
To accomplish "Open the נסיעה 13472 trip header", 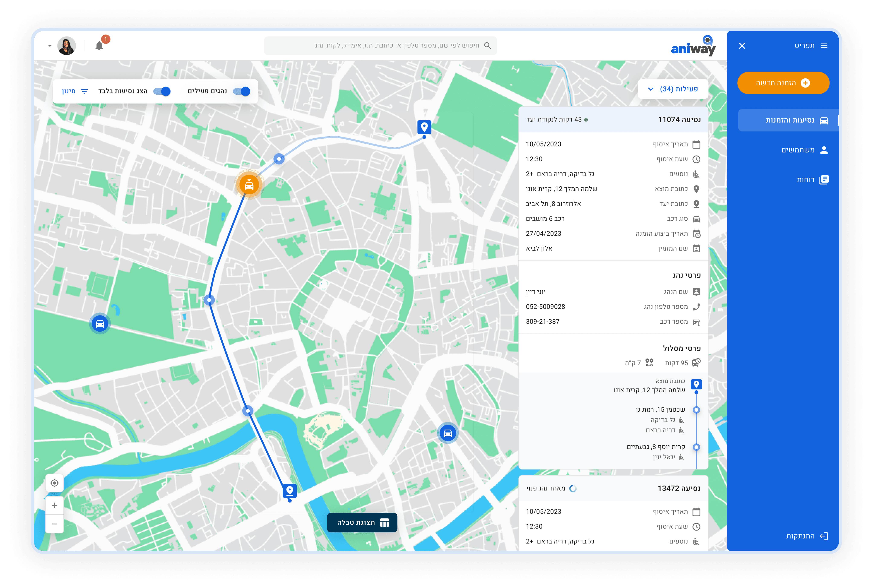I will pyautogui.click(x=613, y=488).
